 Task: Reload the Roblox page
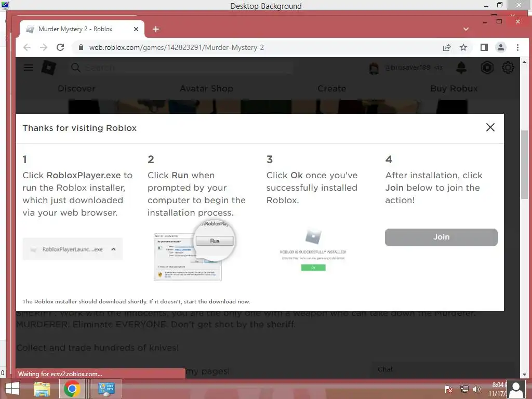click(x=60, y=47)
